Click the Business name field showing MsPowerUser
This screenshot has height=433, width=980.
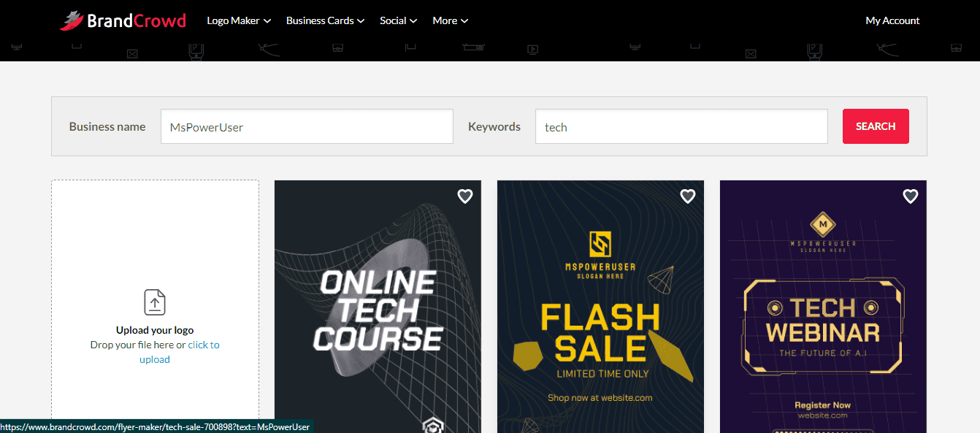pos(306,126)
